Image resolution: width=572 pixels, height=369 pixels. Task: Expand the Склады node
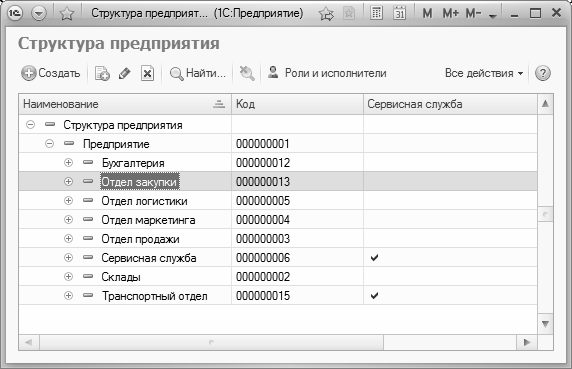pos(68,276)
